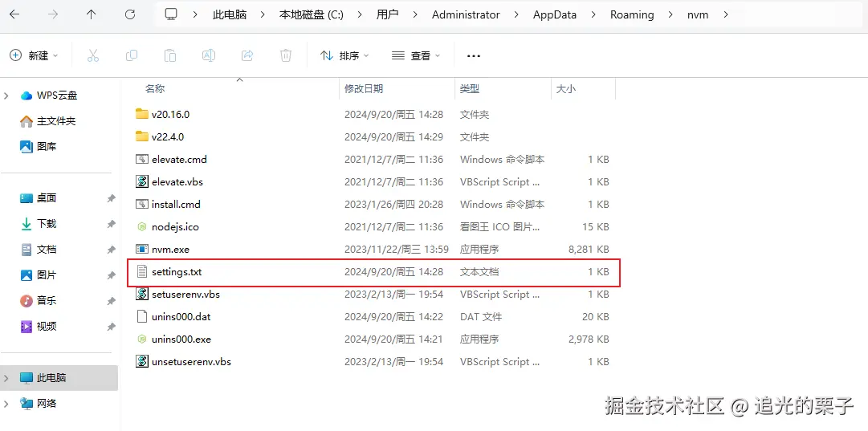The image size is (868, 431).
Task: Expand WPS云盘 tree node arrow
Action: [x=6, y=96]
